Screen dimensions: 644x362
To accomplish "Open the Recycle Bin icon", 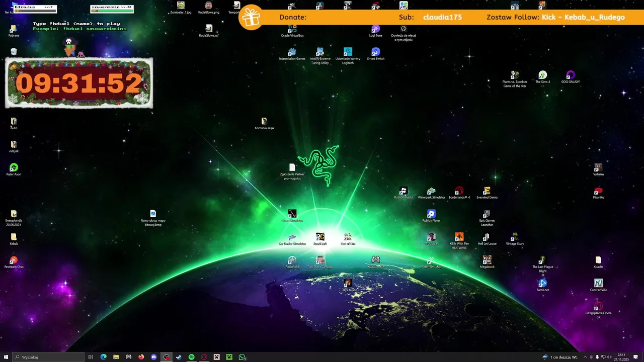I will [14, 52].
